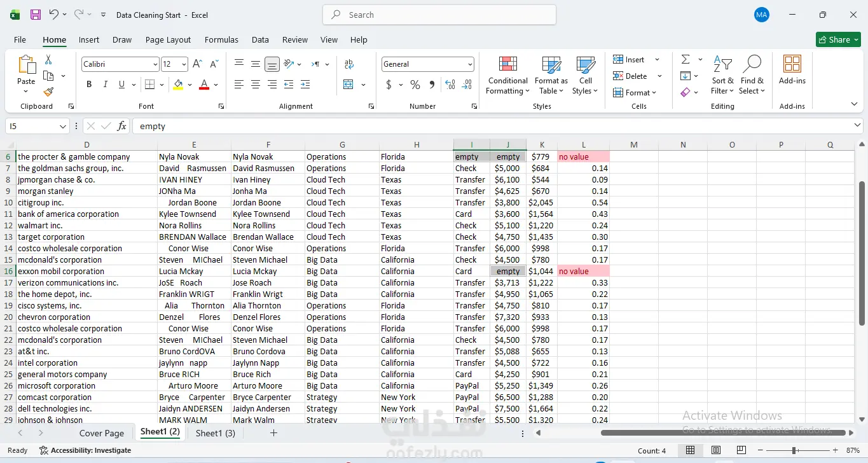Screen dimensions: 868x463
Task: Click Accessibility: Investigate in status bar
Action: (x=85, y=450)
